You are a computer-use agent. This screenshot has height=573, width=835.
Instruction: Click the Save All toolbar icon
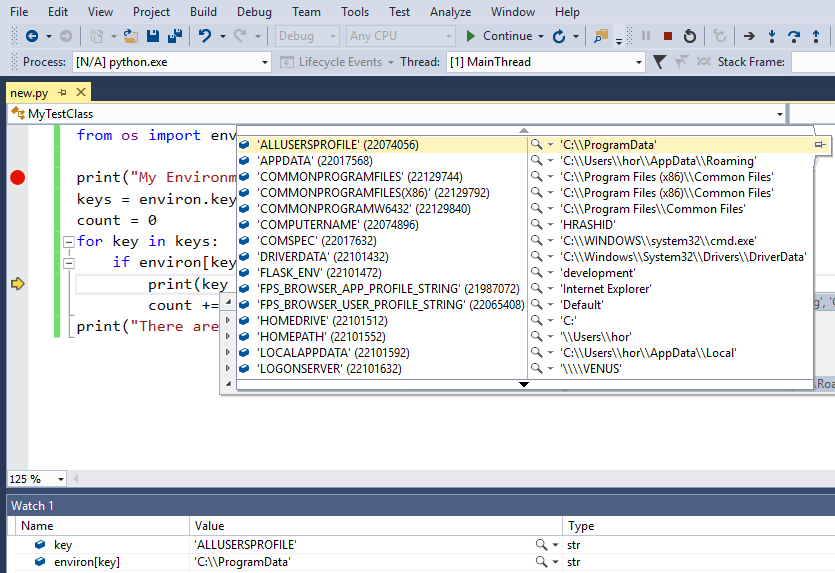click(175, 36)
